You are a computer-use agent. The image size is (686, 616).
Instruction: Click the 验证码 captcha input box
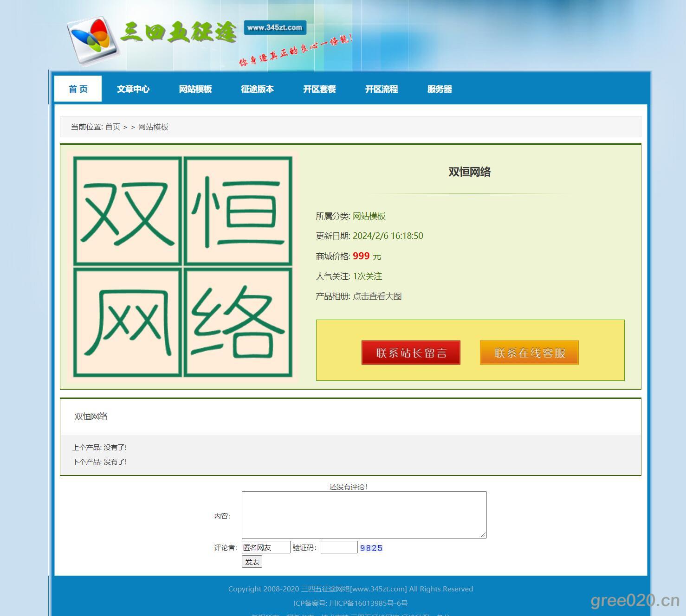(x=339, y=547)
